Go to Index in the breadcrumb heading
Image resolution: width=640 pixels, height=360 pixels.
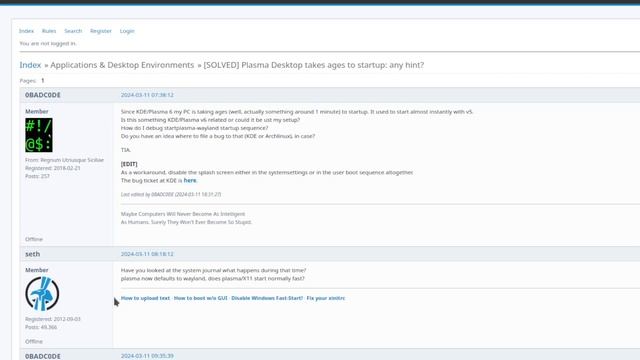[30, 65]
